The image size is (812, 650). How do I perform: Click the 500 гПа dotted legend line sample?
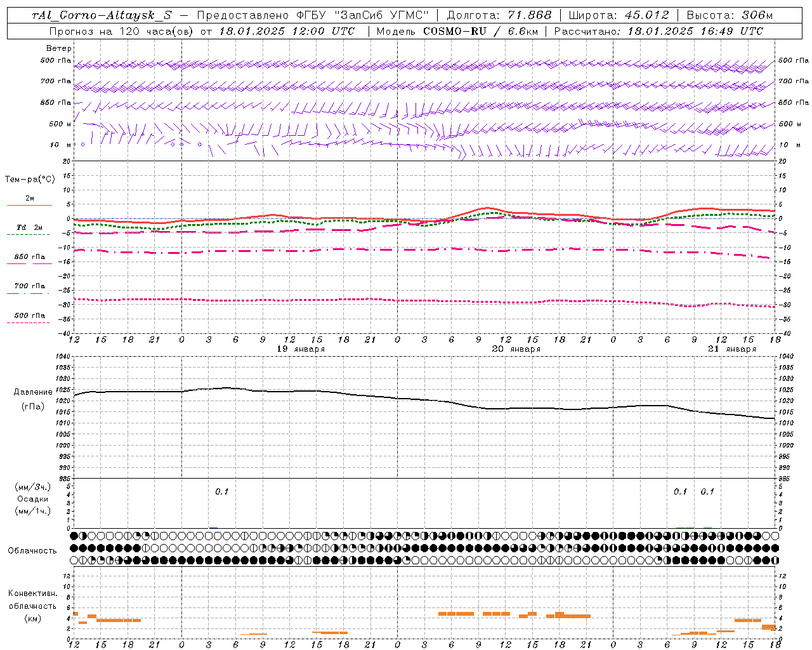[28, 322]
